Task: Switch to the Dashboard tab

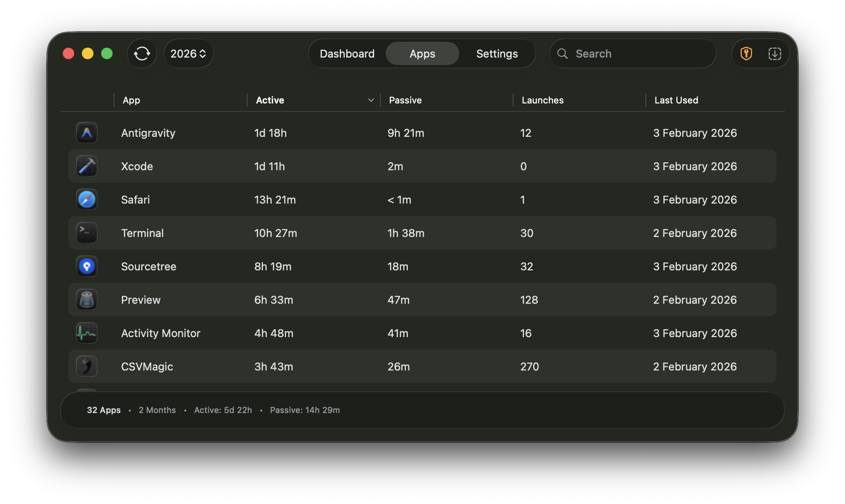Action: point(347,53)
